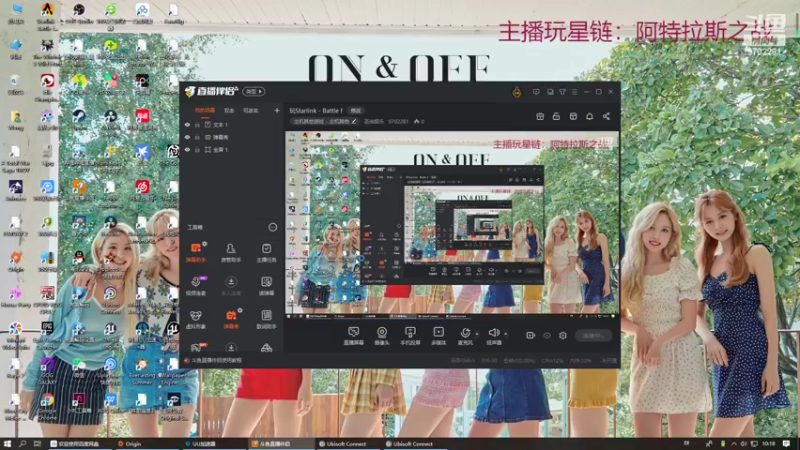Click the start streaming button
Image resolution: width=800 pixels, height=450 pixels.
coord(593,335)
